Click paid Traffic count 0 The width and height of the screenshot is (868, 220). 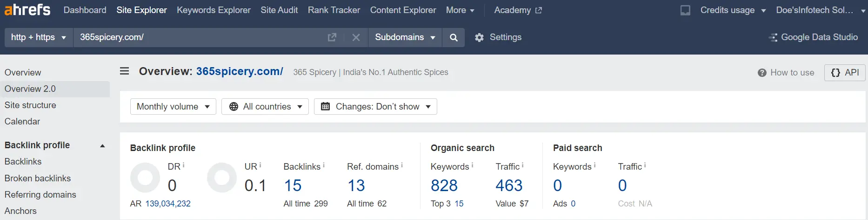622,186
